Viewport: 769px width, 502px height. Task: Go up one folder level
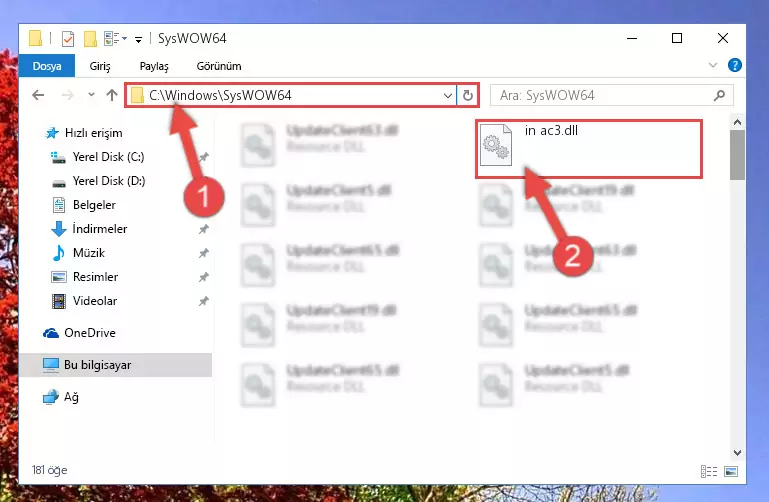pos(112,95)
